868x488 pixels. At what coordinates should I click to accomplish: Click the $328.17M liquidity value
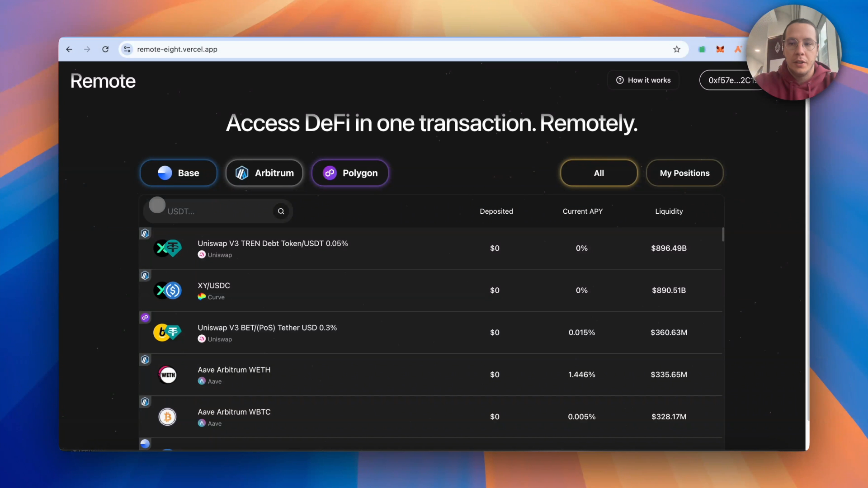click(x=669, y=417)
